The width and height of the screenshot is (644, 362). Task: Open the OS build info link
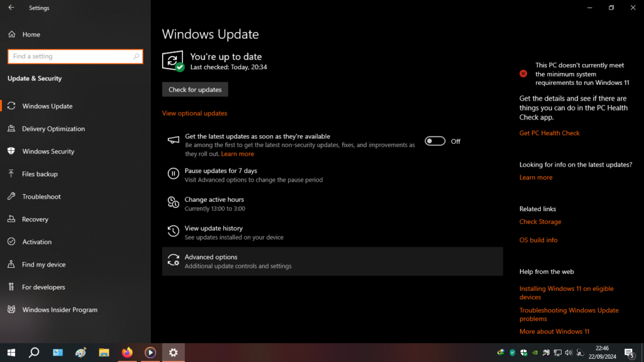538,240
